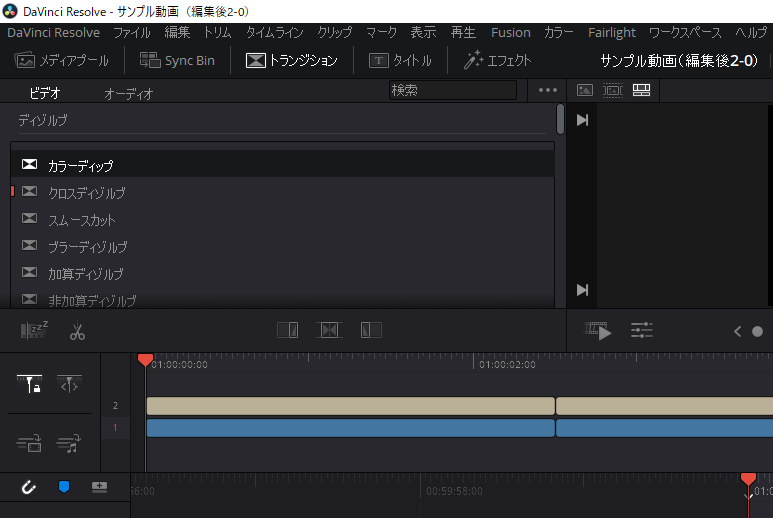This screenshot has height=518, width=773.
Task: Apply centered dissolve transition button
Action: point(329,330)
